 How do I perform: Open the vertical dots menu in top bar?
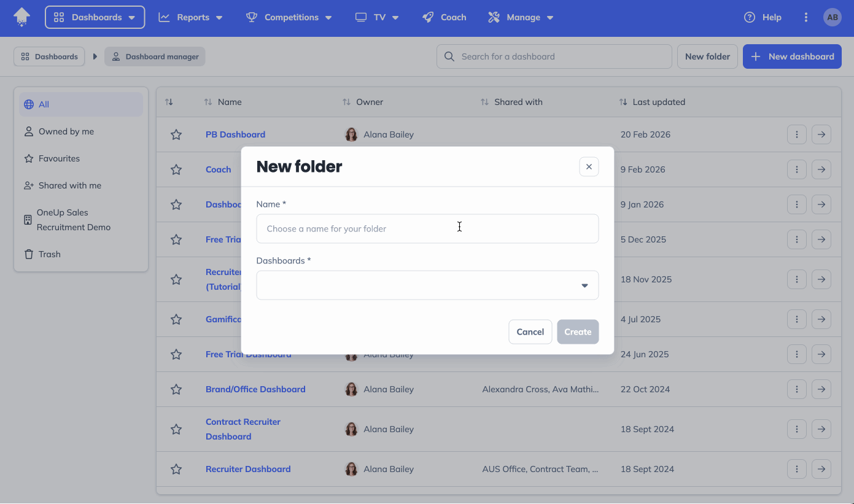point(805,17)
